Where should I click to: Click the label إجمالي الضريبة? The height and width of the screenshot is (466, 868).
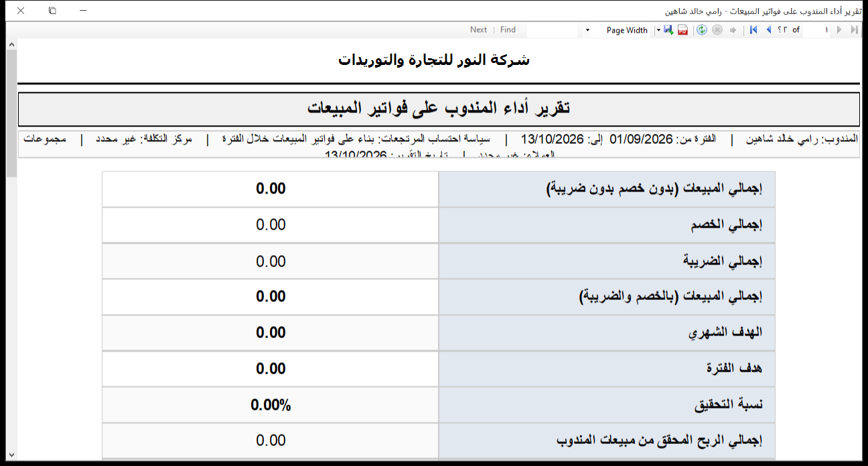pyautogui.click(x=723, y=261)
